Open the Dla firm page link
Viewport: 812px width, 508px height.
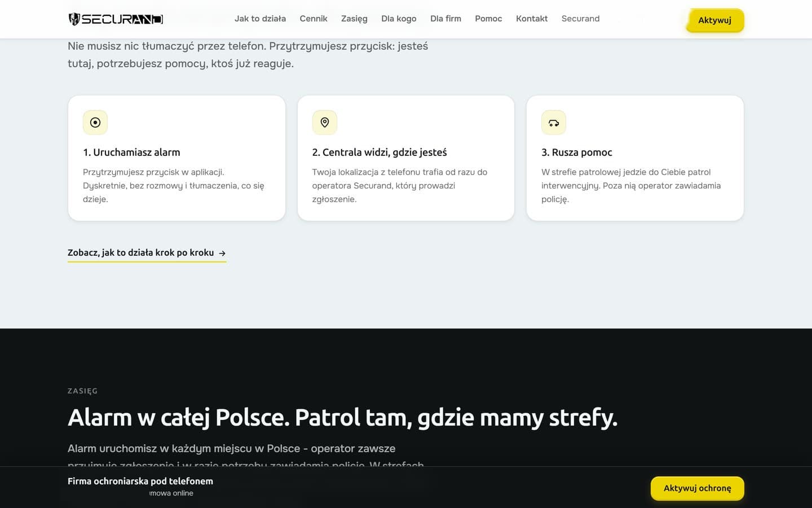pyautogui.click(x=445, y=19)
